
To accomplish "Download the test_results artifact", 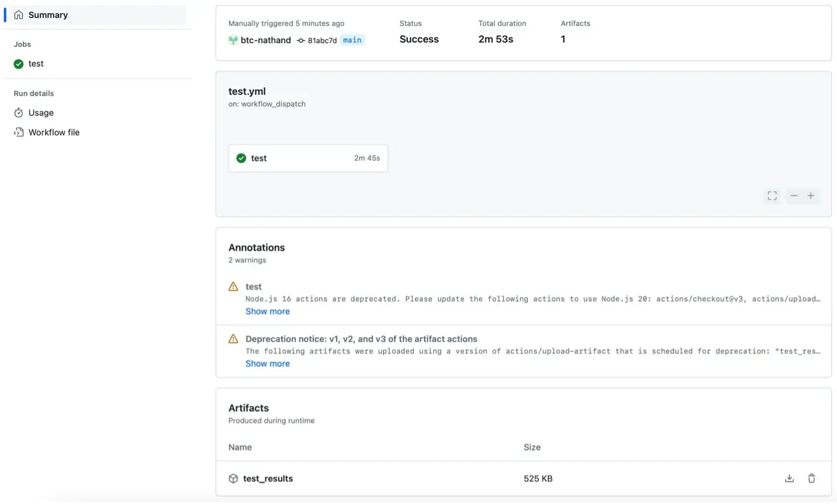I will click(789, 478).
